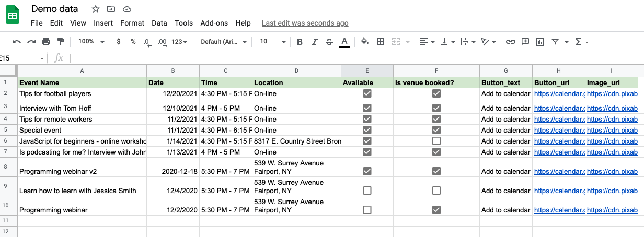
Task: Create a filter
Action: (x=555, y=42)
